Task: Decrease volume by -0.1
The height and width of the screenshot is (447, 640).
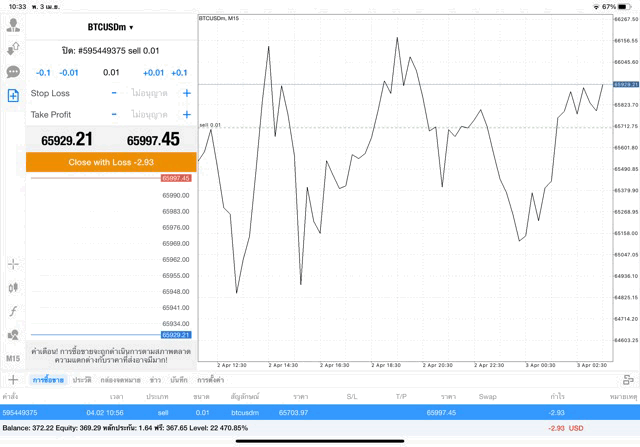Action: pyautogui.click(x=43, y=73)
